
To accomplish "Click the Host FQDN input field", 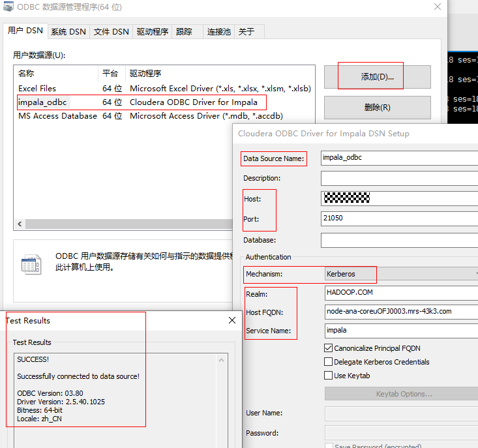I will click(x=401, y=312).
